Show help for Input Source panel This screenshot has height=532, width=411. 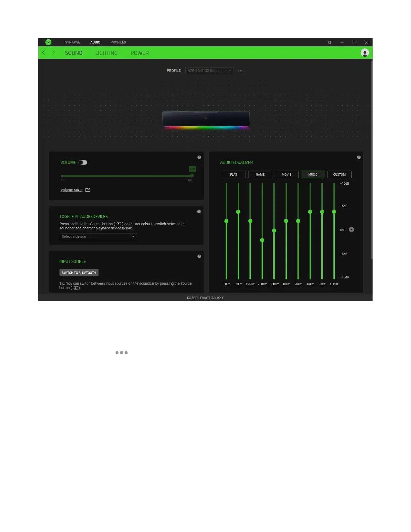pyautogui.click(x=199, y=256)
